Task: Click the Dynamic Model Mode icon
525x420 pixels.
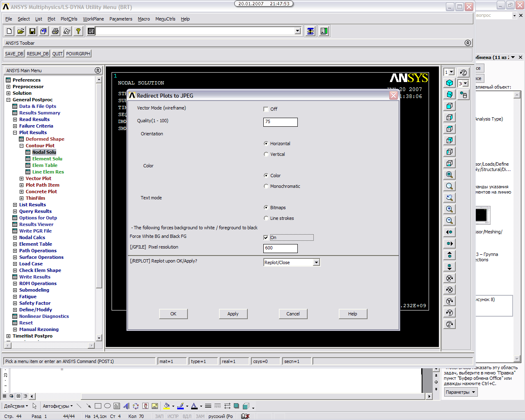Action: point(463,95)
